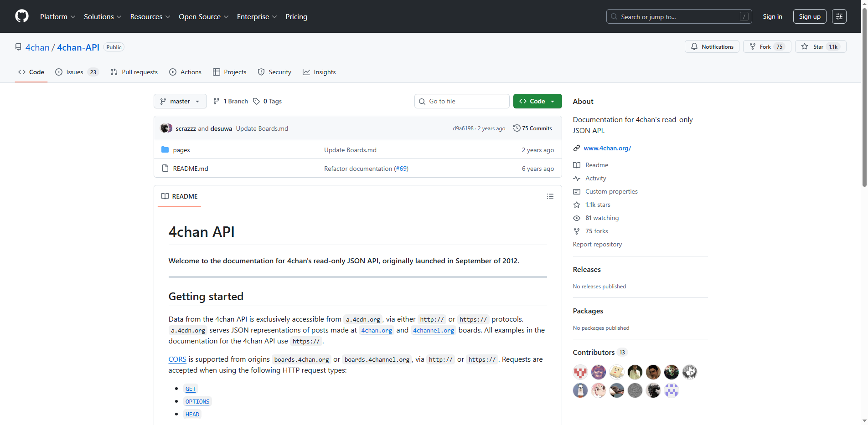Open the pages folder
This screenshot has height=425, width=868.
(x=181, y=150)
